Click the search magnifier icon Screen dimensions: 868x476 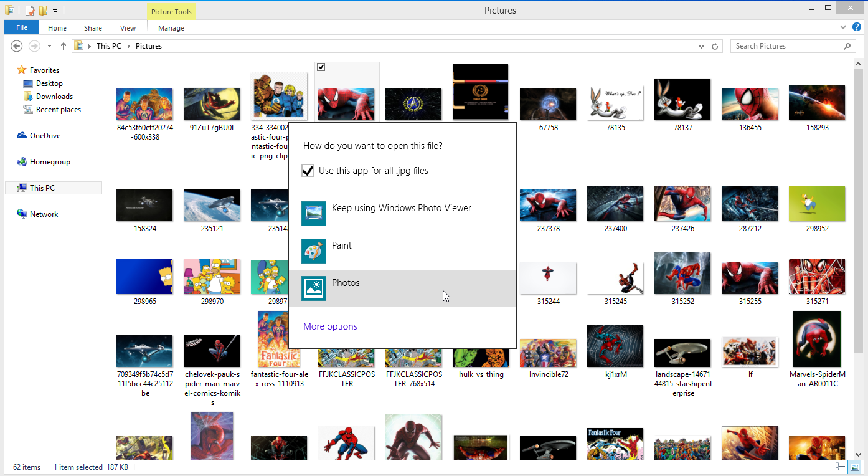847,46
